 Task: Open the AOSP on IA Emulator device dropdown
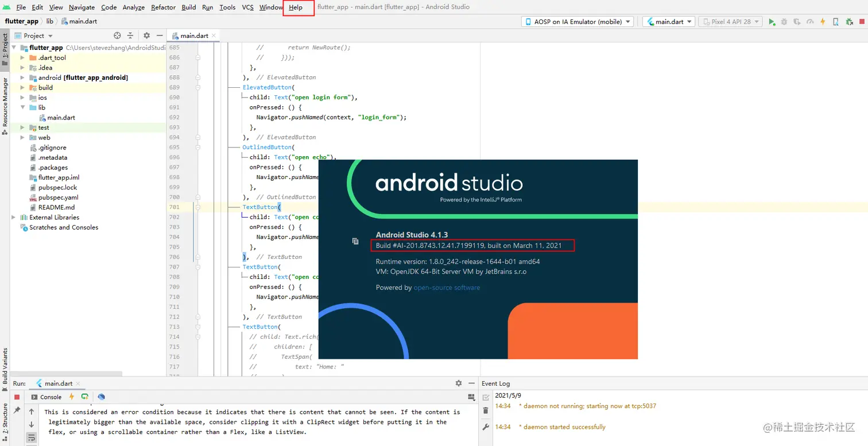point(577,22)
